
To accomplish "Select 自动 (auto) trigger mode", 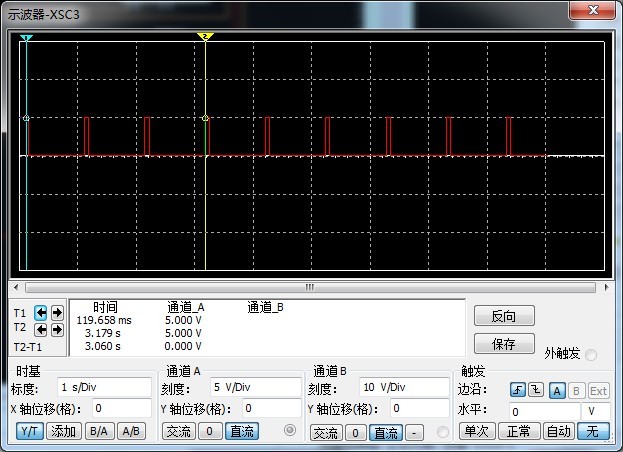I will [559, 431].
